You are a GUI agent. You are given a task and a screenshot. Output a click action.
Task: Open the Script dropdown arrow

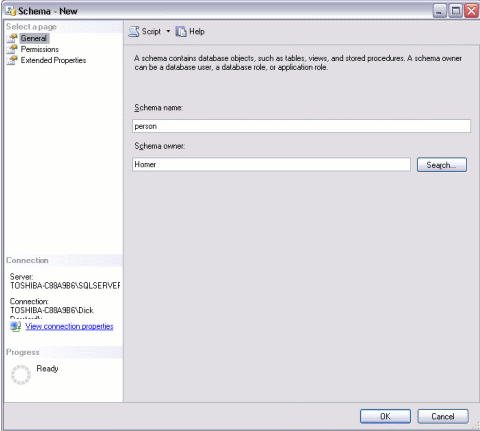click(x=168, y=31)
